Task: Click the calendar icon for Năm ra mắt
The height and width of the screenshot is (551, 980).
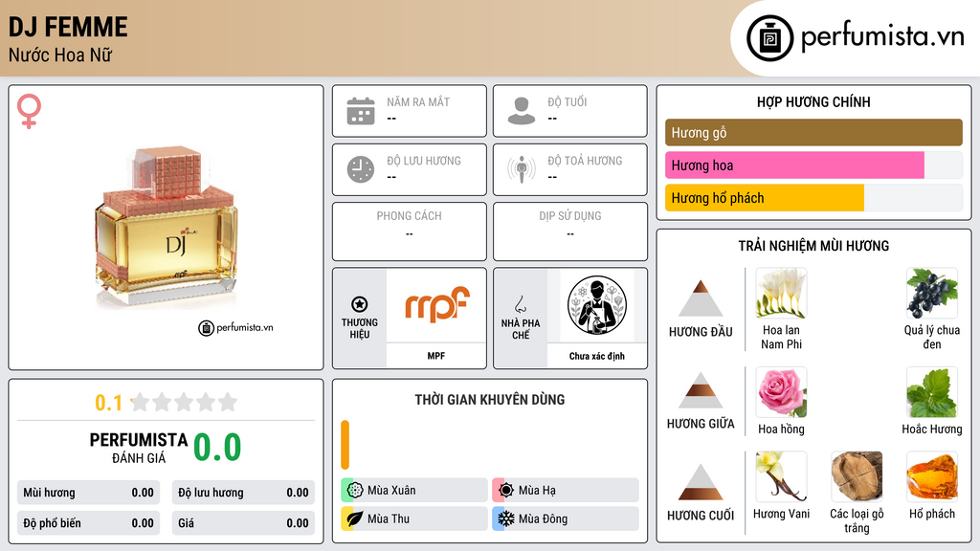Action: [361, 111]
